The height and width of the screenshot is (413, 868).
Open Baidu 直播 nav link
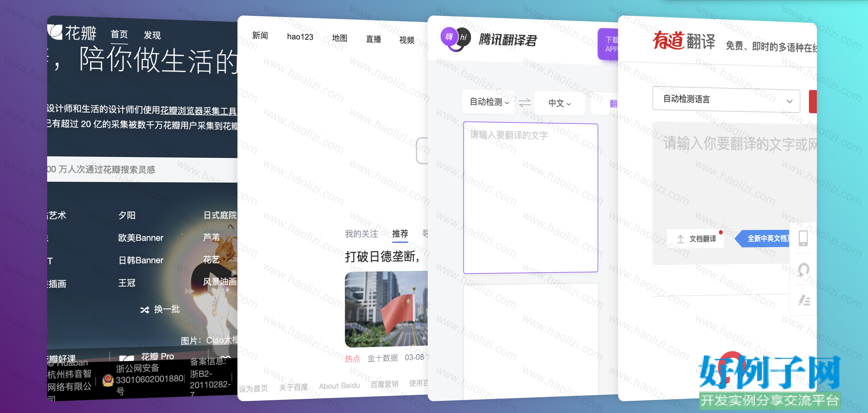pyautogui.click(x=373, y=39)
